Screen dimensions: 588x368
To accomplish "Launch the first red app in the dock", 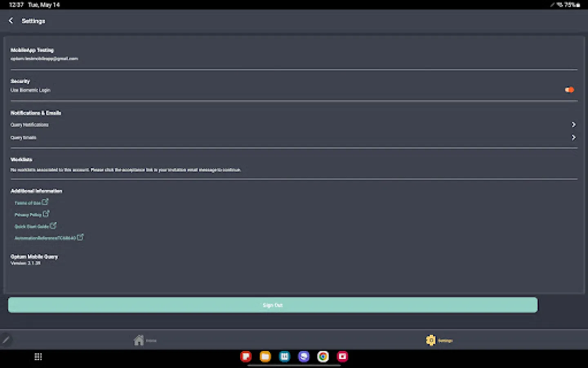I will pos(246,357).
